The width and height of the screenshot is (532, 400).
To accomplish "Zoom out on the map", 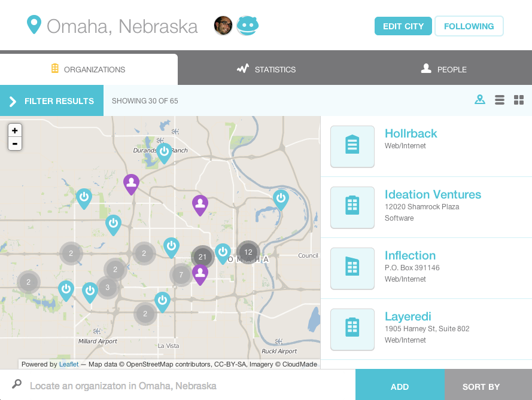I will click(x=15, y=143).
